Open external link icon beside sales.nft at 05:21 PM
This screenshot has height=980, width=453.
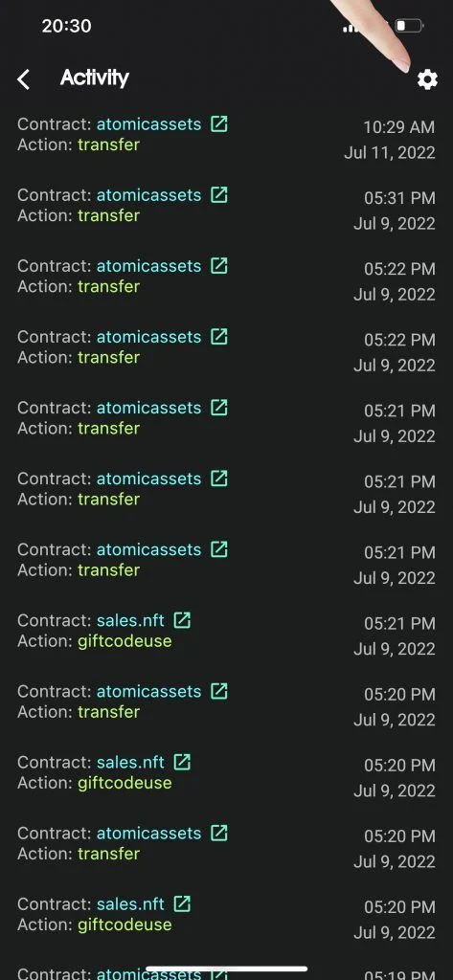pos(182,620)
